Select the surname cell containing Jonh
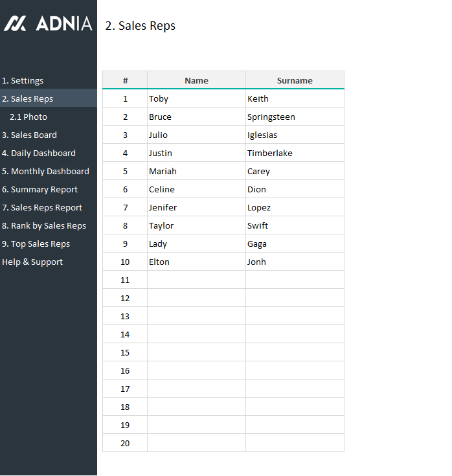This screenshot has width=452, height=476. 295,262
